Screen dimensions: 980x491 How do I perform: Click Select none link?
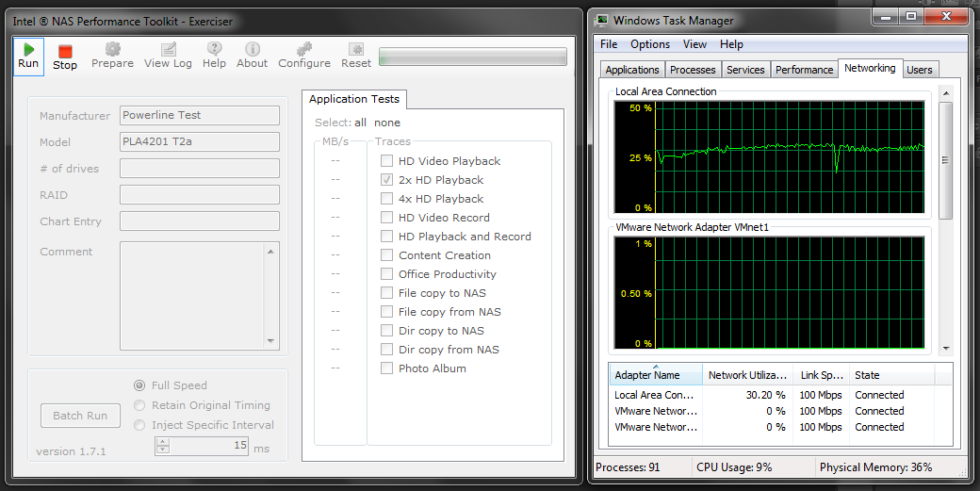pyautogui.click(x=387, y=123)
